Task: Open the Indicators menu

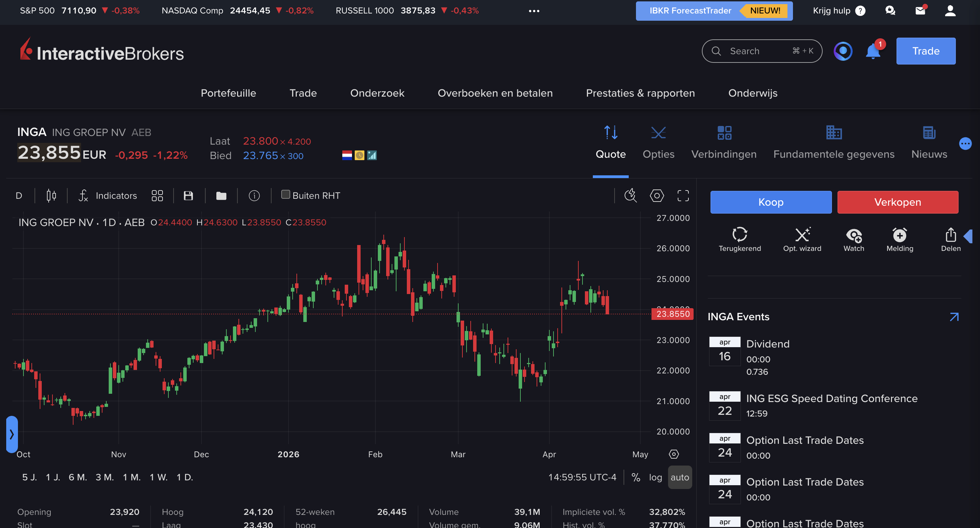Action: click(x=108, y=196)
